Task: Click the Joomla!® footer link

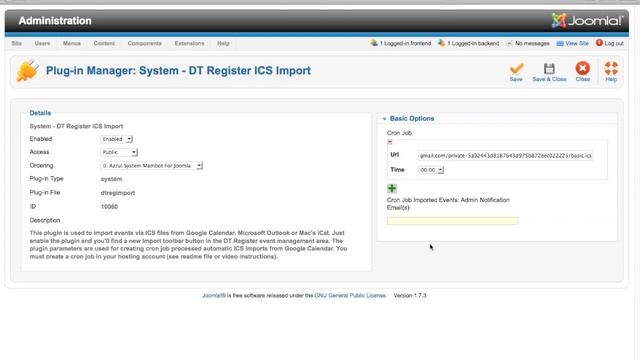Action: 214,296
